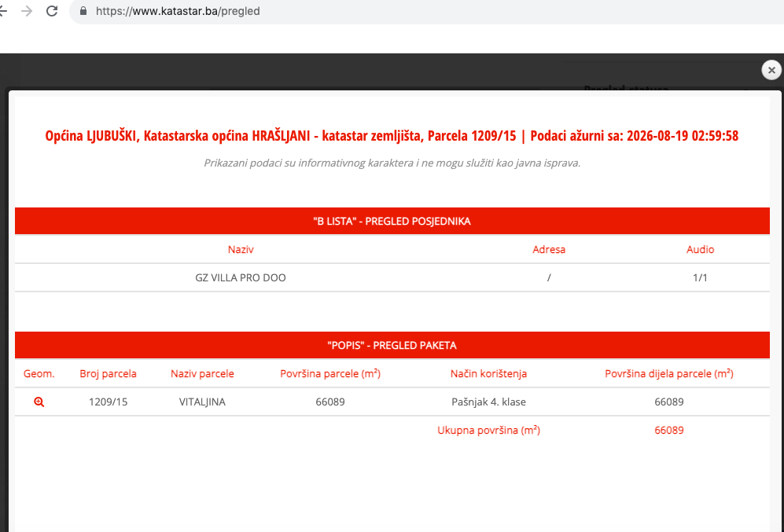Select the 66089 value under Površina parcele

[x=330, y=402]
